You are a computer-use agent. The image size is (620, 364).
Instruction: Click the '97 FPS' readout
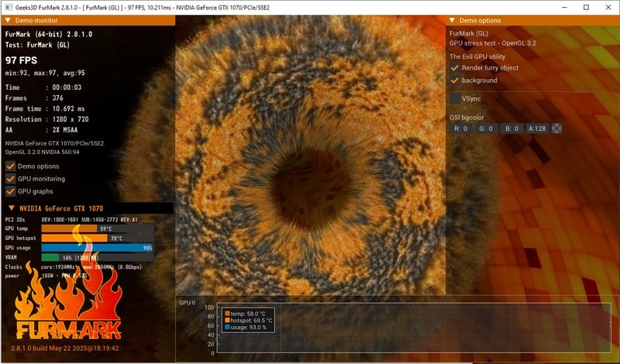point(22,60)
